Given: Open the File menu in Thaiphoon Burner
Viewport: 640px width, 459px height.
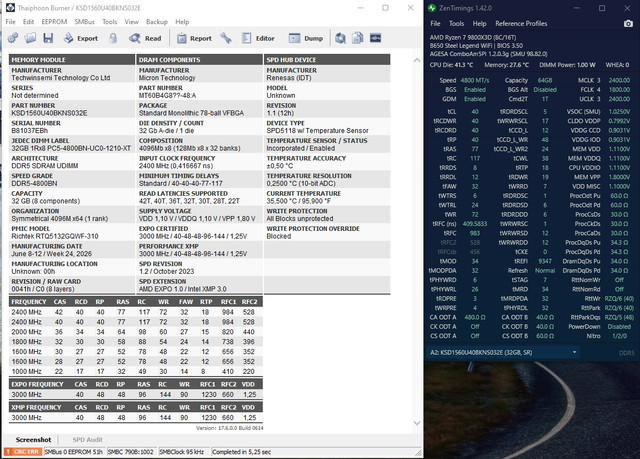Looking at the screenshot, I should click(x=10, y=22).
